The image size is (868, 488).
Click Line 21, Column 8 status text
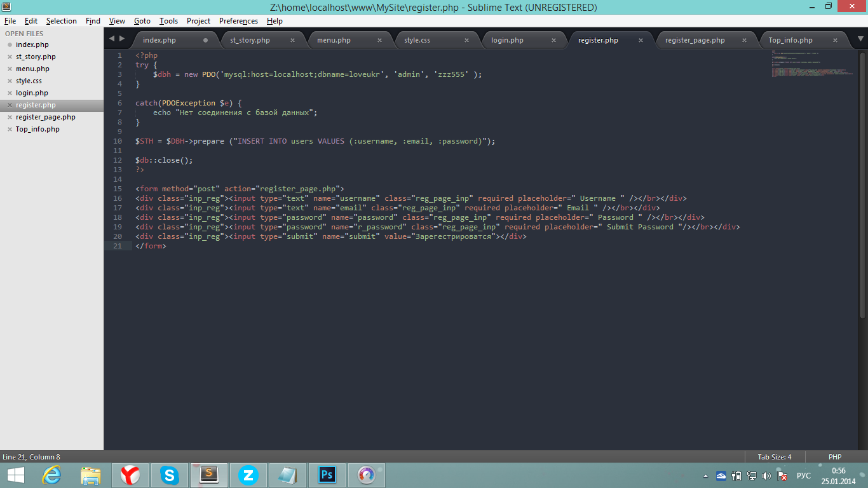pos(32,457)
